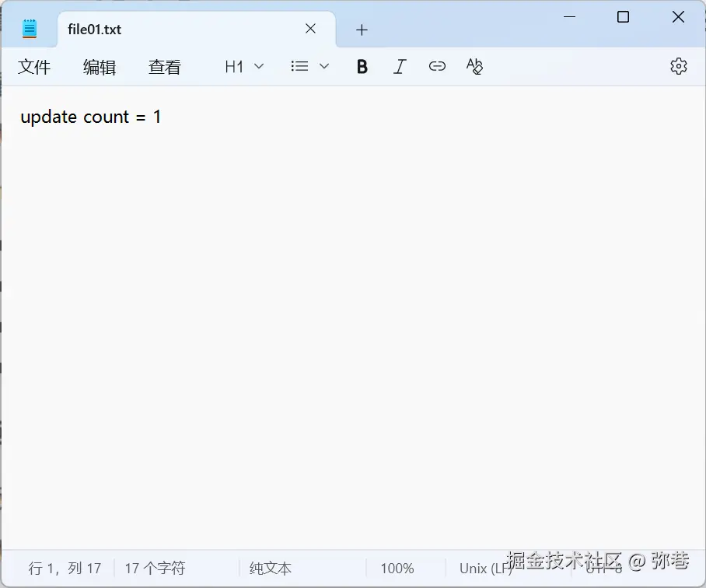Open the 查看 menu
The image size is (706, 588).
coord(165,67)
